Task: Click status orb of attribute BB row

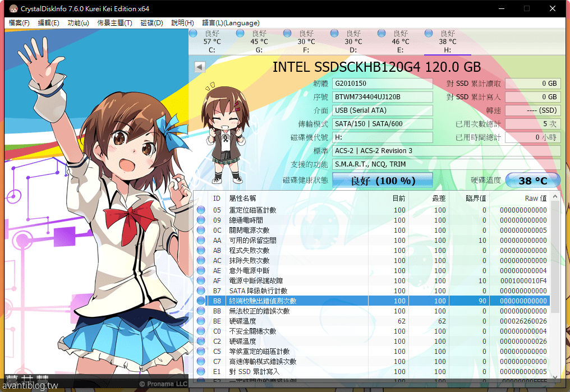Action: pos(201,311)
